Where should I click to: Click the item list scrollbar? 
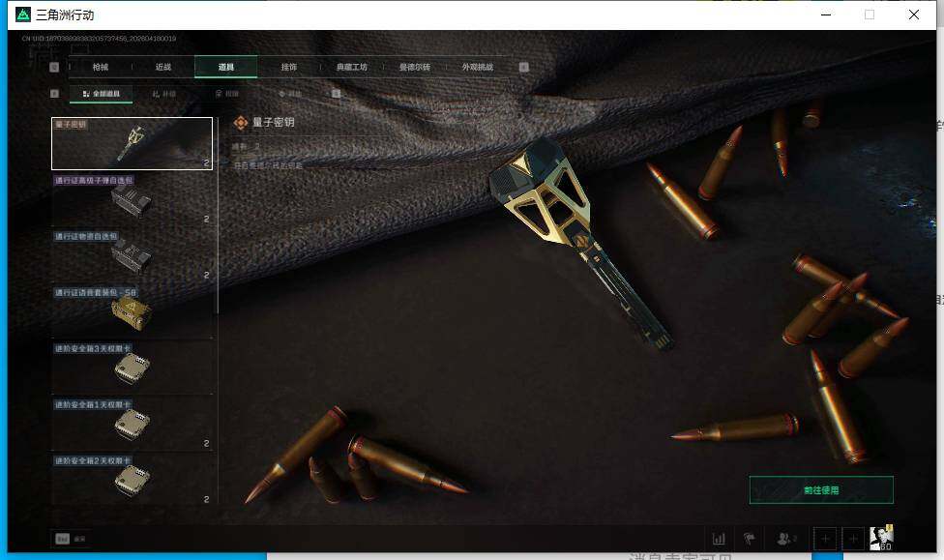pos(218,216)
